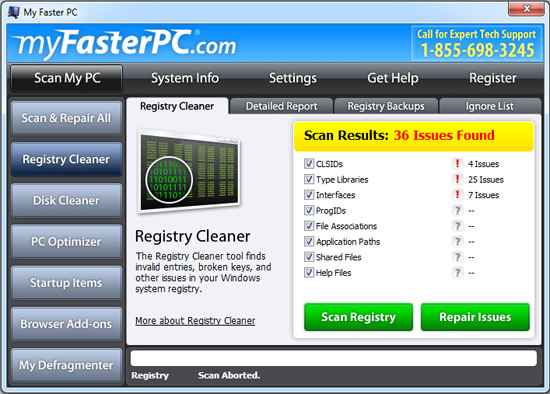Click the '7 Issues' count text
Viewport: 550px width, 394px height.
(483, 195)
